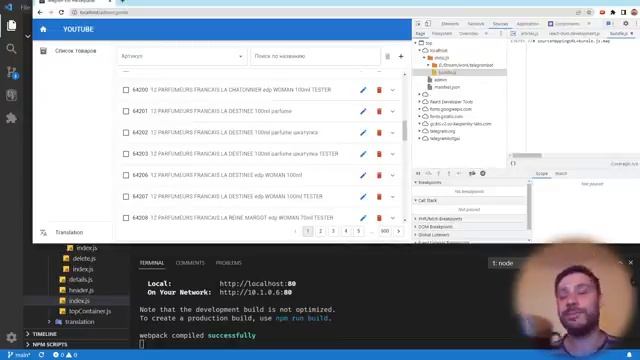The image size is (640, 360).
Task: Collapse the Breakpoints section in DevTools
Action: 469,182
